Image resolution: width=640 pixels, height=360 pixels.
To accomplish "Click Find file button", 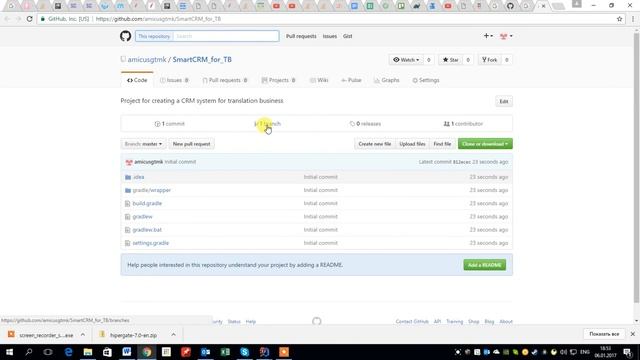I will tap(442, 144).
